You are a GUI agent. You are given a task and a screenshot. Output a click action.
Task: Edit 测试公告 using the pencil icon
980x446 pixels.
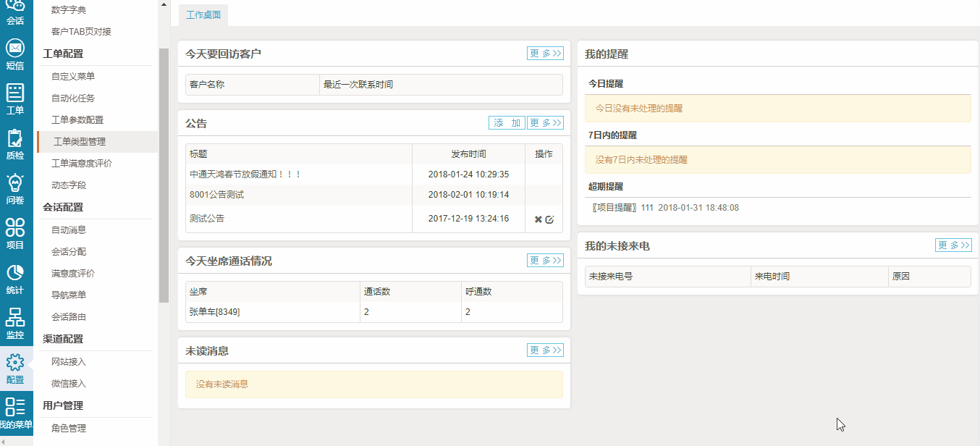point(549,219)
